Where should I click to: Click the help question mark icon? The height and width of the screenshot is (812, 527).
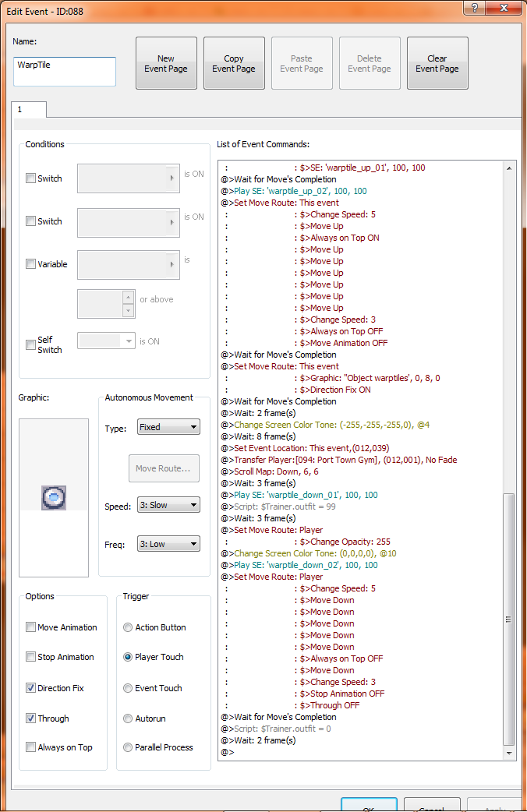point(473,7)
